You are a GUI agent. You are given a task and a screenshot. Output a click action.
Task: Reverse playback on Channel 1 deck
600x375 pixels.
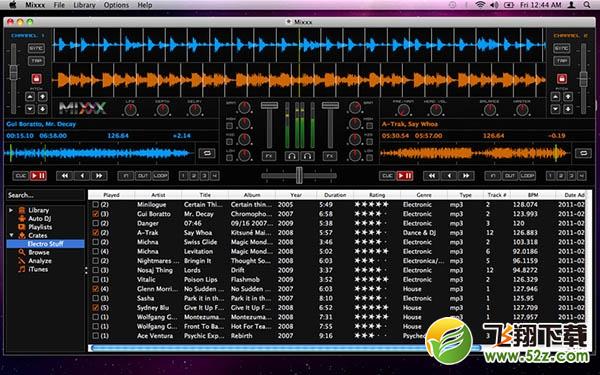(82, 176)
